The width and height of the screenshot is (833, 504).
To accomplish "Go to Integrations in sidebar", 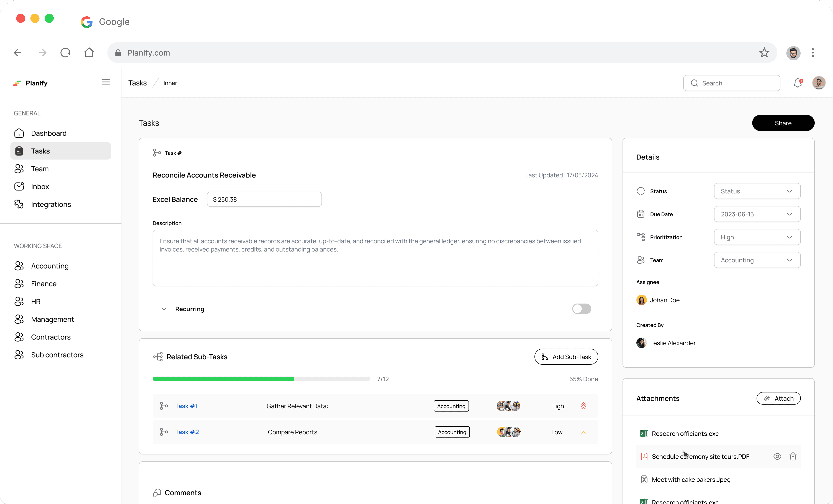I will point(51,204).
